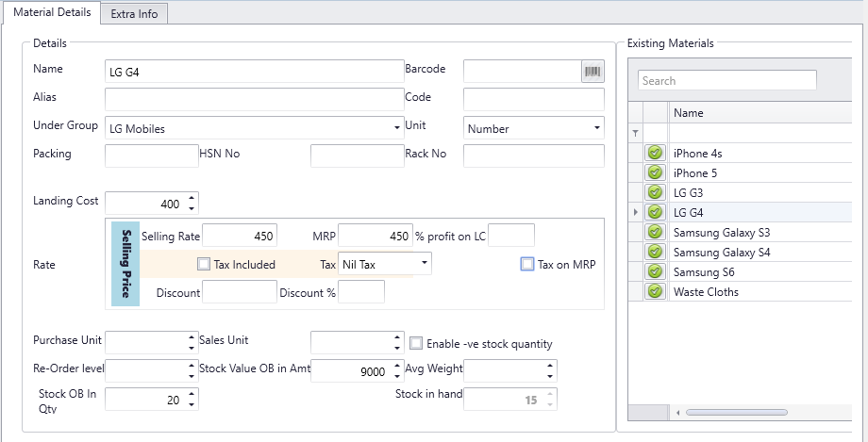The width and height of the screenshot is (868, 442).
Task: Click the Re-Order level spinner arrows
Action: (192, 371)
